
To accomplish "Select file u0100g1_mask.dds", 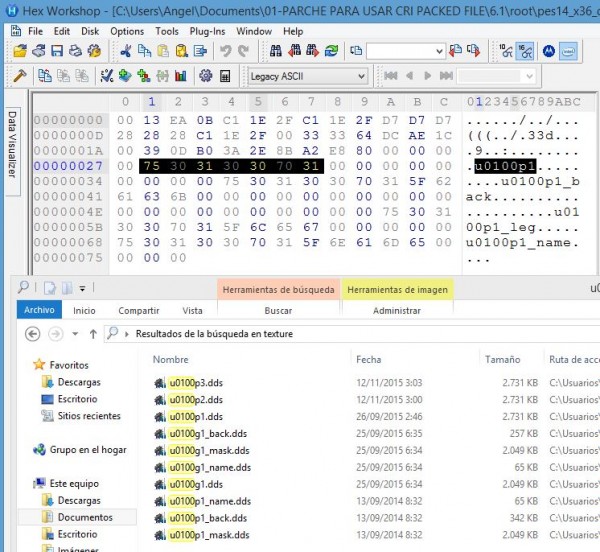I will [x=209, y=451].
